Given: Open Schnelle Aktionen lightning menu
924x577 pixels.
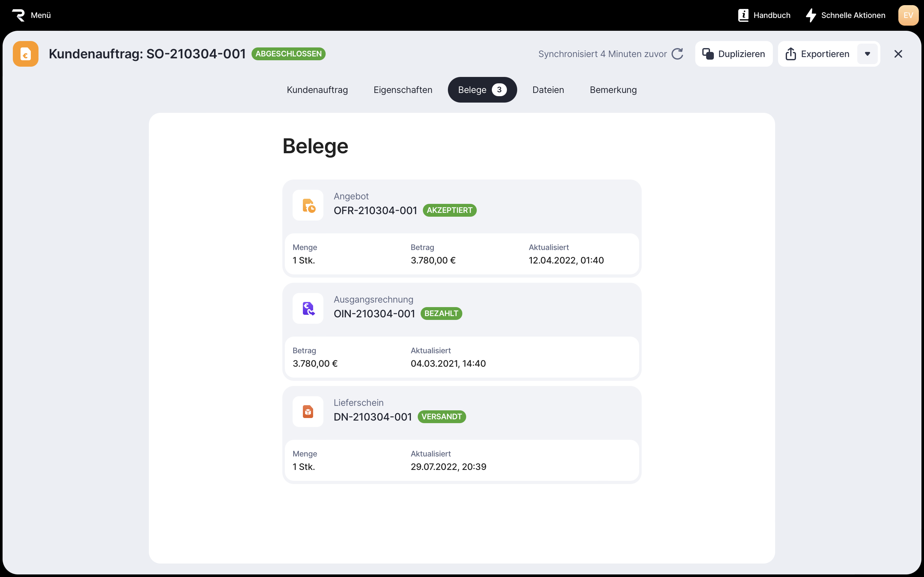Looking at the screenshot, I should (x=845, y=15).
